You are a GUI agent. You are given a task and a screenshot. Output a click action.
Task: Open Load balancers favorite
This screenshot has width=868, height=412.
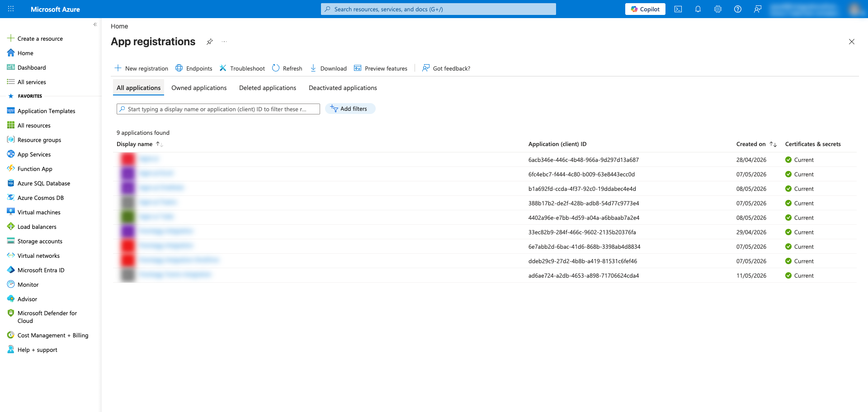(37, 227)
